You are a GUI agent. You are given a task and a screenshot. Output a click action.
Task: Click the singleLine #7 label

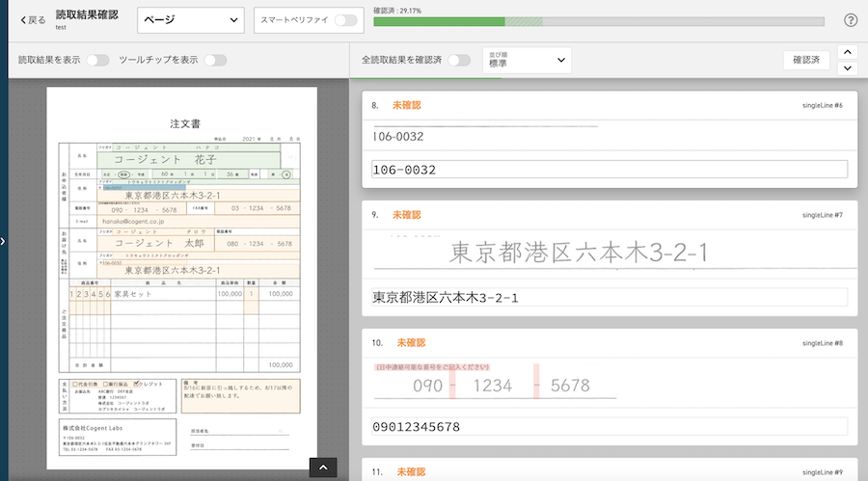(x=822, y=215)
